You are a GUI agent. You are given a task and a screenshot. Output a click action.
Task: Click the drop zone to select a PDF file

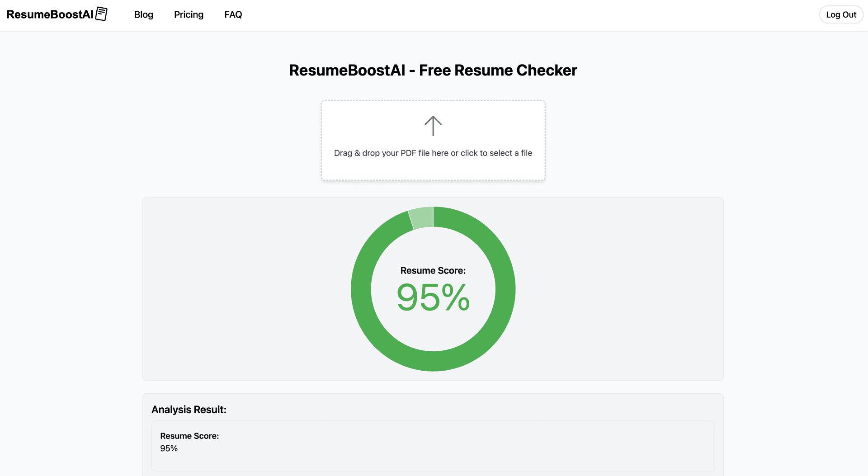coord(433,140)
